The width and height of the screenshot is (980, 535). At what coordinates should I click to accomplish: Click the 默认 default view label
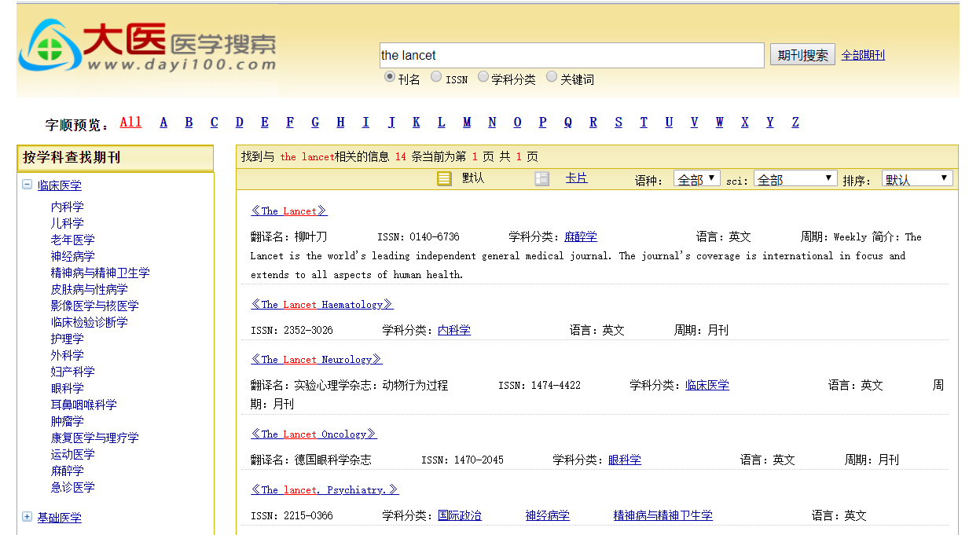[x=473, y=178]
